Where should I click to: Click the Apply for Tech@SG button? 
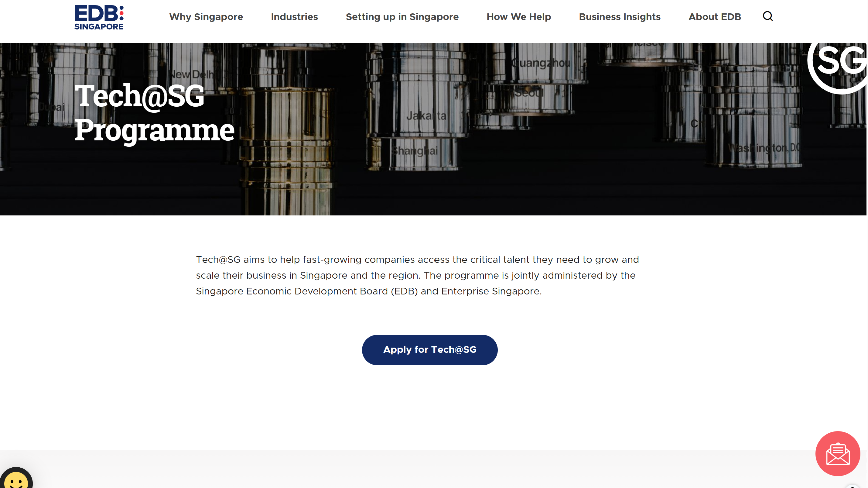click(430, 350)
